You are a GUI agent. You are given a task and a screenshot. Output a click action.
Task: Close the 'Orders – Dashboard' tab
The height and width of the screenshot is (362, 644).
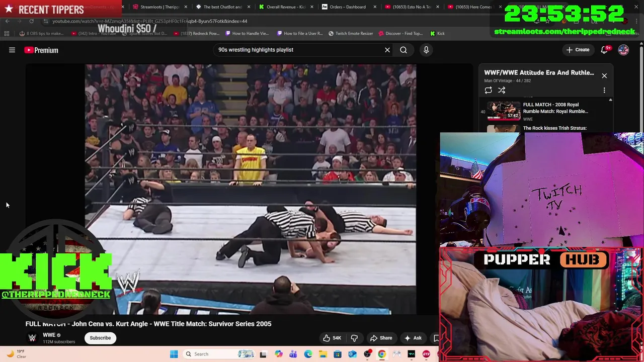(374, 7)
